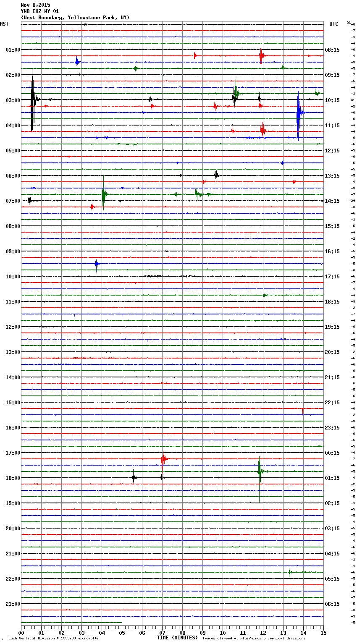
Task: Click the 05 minute tick label
Action: [122, 633]
